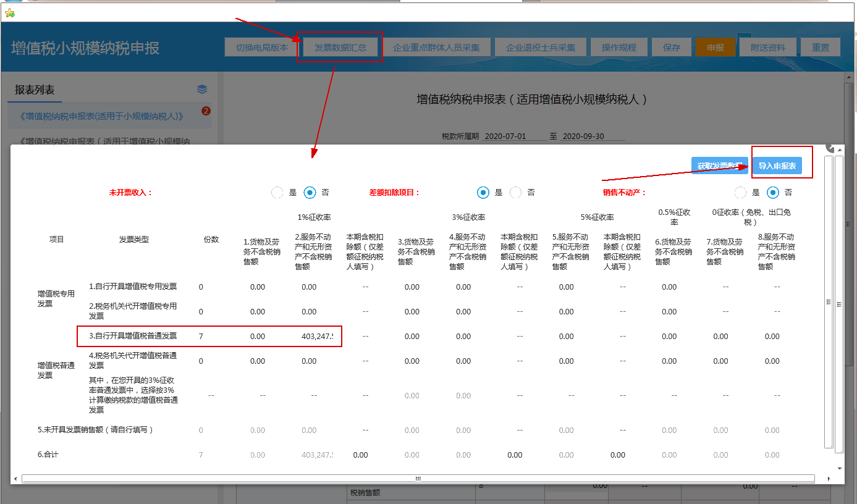Open 操作规程 from the toolbar

click(x=620, y=46)
